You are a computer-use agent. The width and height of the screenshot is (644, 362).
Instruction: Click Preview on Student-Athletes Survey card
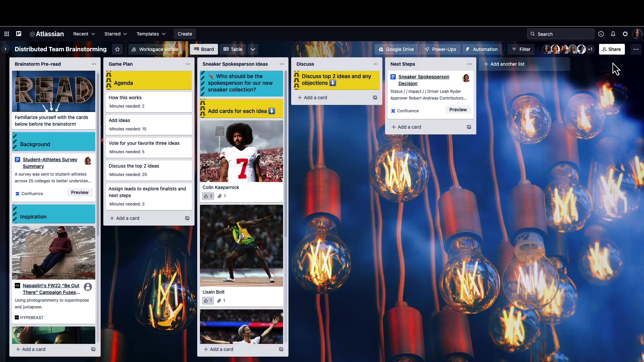coord(79,192)
